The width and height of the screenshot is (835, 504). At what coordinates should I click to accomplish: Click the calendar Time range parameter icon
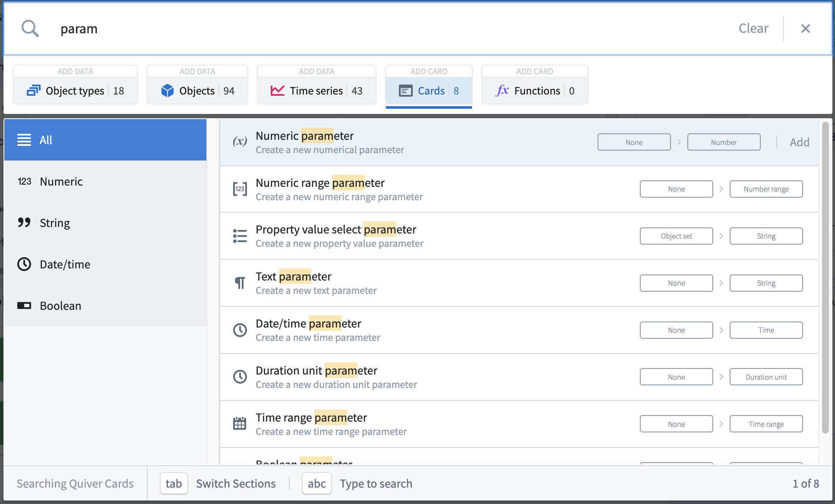coord(240,423)
